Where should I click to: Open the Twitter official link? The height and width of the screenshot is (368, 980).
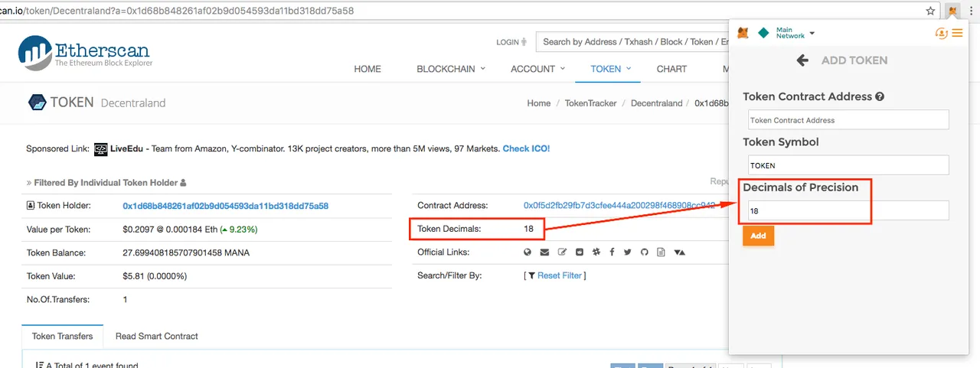click(628, 252)
